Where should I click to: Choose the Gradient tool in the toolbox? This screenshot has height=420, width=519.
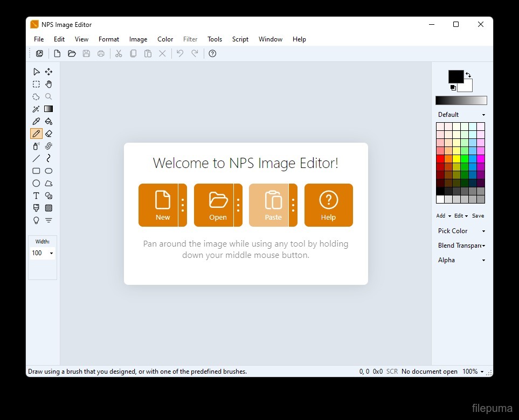point(49,109)
